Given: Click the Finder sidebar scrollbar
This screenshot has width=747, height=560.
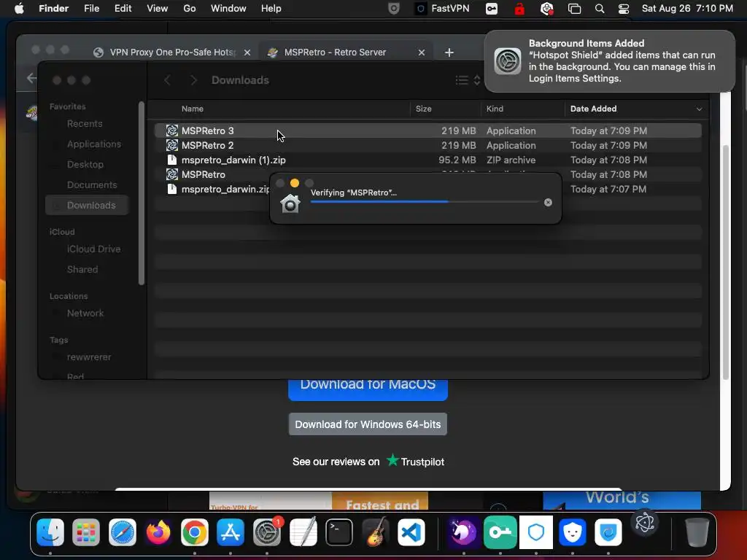Looking at the screenshot, I should coord(141,193).
